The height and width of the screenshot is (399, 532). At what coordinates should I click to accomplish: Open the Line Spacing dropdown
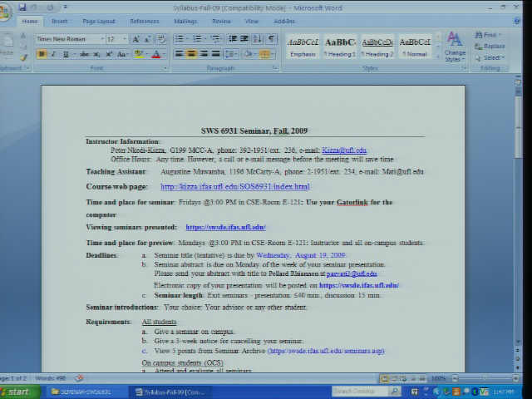pos(232,54)
